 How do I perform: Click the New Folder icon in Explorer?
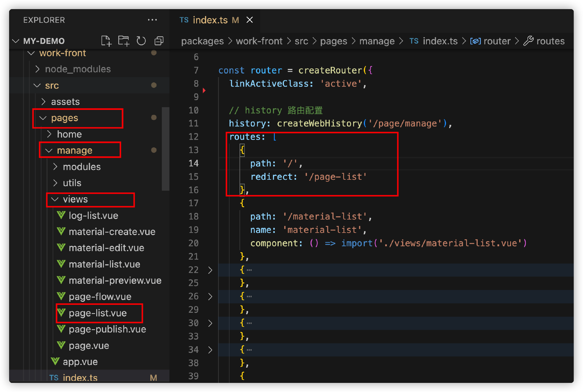click(124, 41)
